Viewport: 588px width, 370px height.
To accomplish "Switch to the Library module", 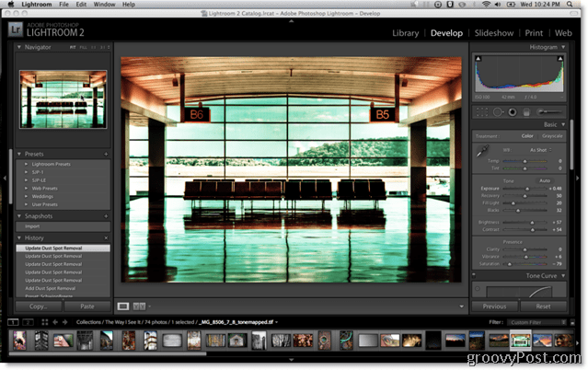I will pos(406,33).
